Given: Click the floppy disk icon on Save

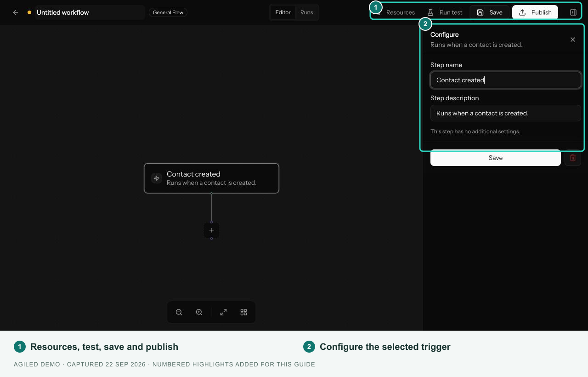Looking at the screenshot, I should pyautogui.click(x=480, y=12).
